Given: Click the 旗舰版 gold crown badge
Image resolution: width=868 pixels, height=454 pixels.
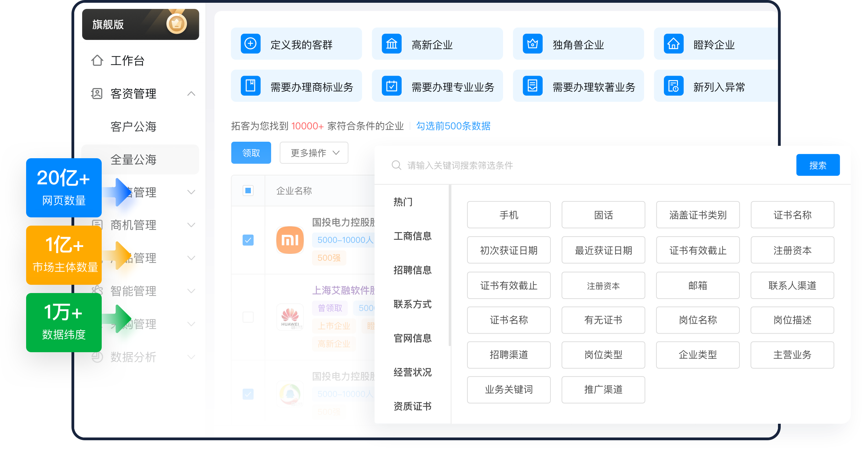Looking at the screenshot, I should [176, 24].
